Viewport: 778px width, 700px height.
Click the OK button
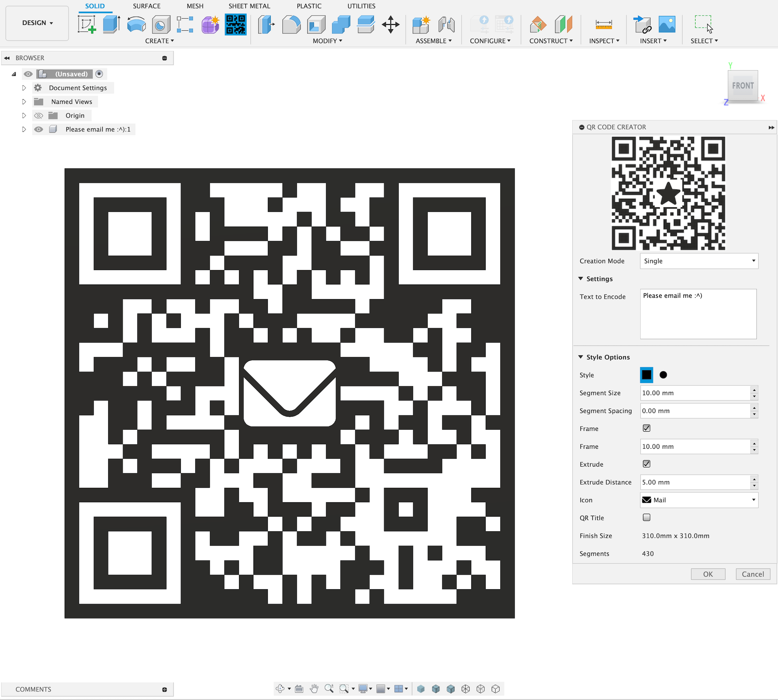click(708, 574)
